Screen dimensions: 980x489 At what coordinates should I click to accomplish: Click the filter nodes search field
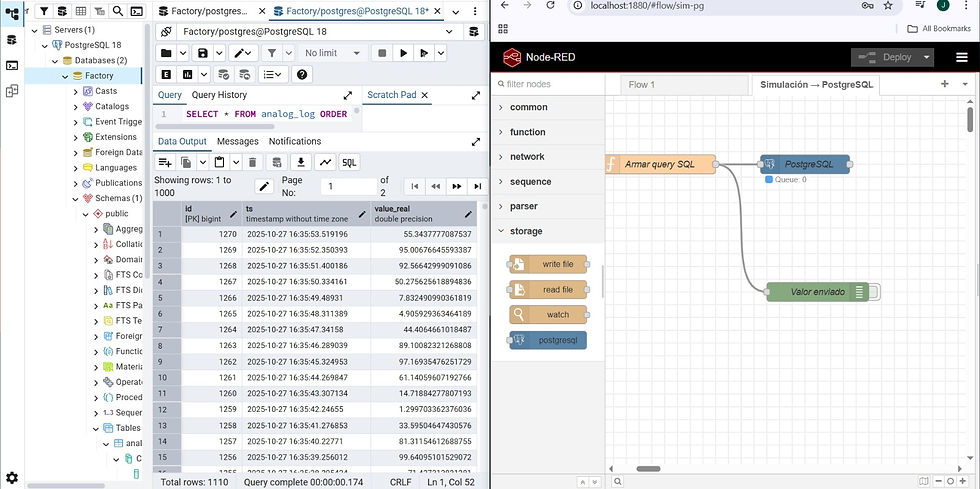click(548, 84)
